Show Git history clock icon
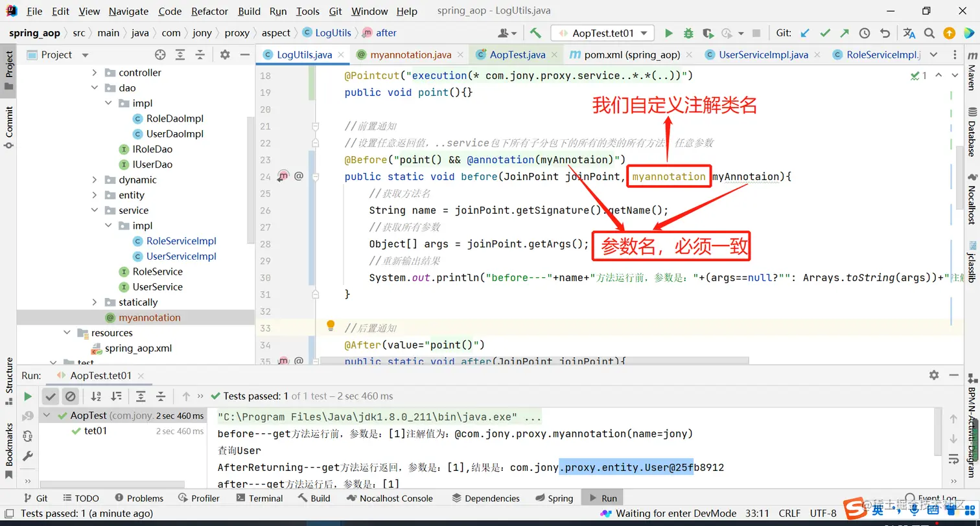 [865, 33]
